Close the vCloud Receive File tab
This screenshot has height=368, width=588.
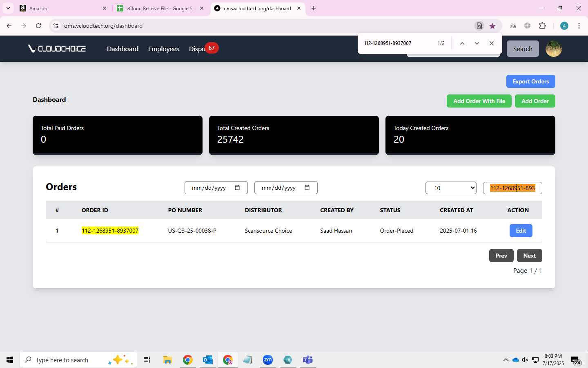click(201, 8)
